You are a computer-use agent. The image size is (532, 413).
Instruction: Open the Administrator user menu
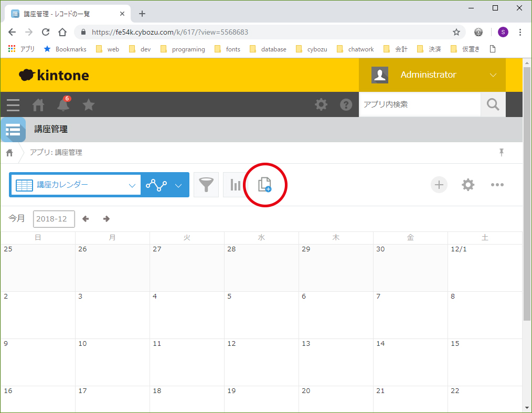(x=432, y=75)
